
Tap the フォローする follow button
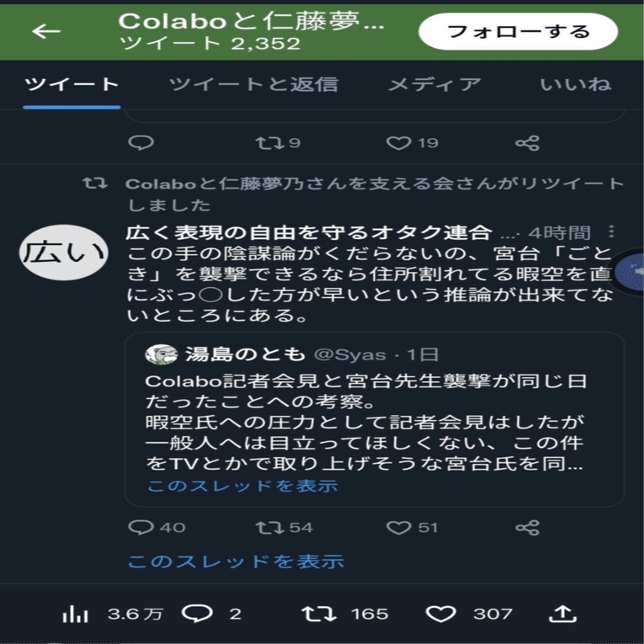point(518,32)
